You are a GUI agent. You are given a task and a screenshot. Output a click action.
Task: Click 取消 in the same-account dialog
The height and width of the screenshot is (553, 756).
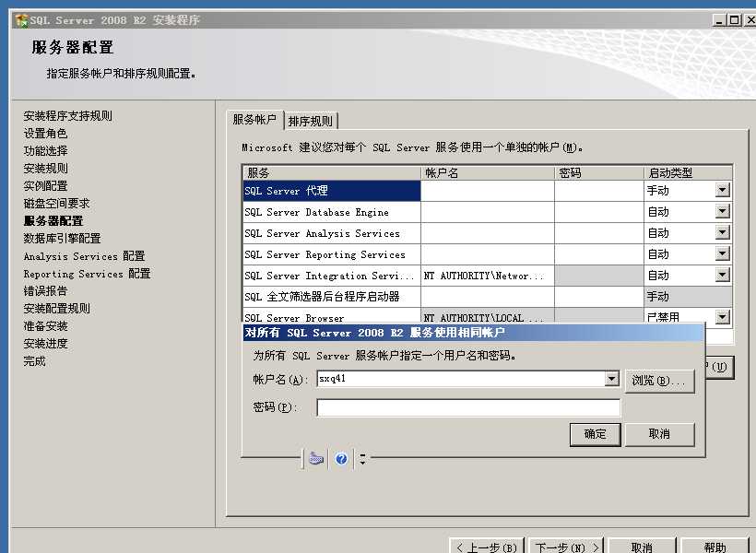pos(659,434)
